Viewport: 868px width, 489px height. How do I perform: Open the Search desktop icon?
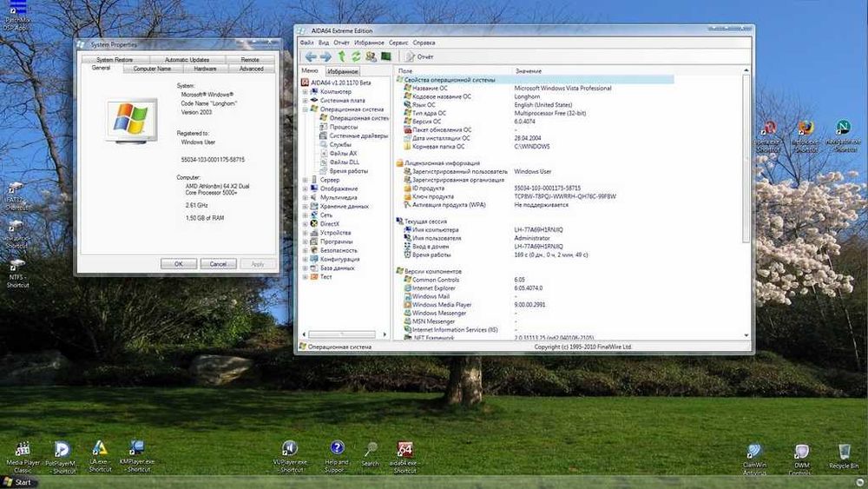click(x=371, y=455)
